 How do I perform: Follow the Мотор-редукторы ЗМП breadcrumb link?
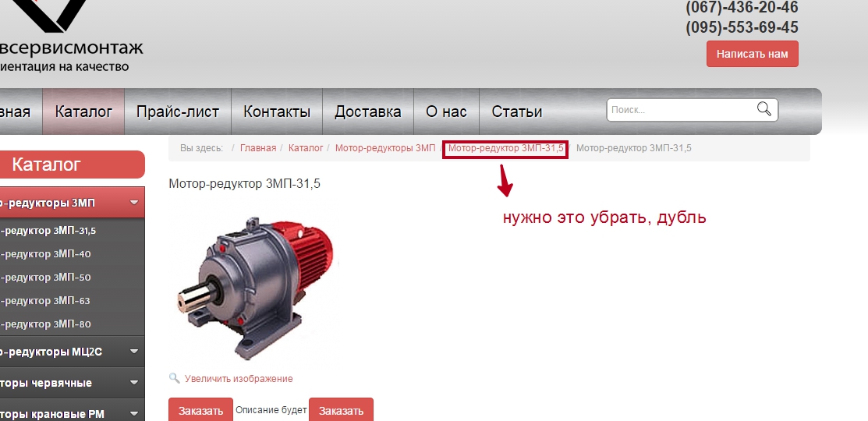click(x=384, y=148)
